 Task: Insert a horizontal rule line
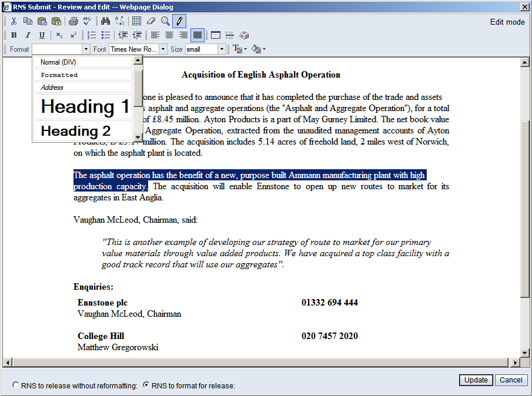point(230,35)
